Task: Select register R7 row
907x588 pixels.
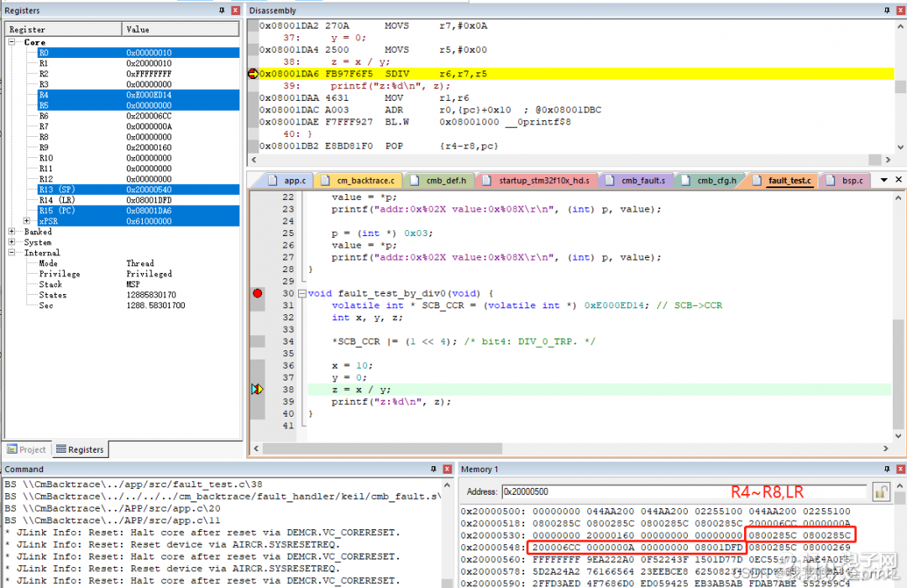Action: [x=139, y=126]
